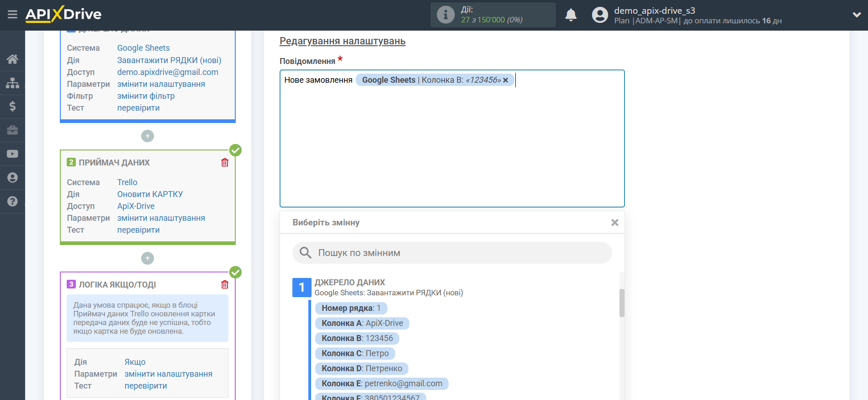Click Якщо action link

tap(135, 362)
